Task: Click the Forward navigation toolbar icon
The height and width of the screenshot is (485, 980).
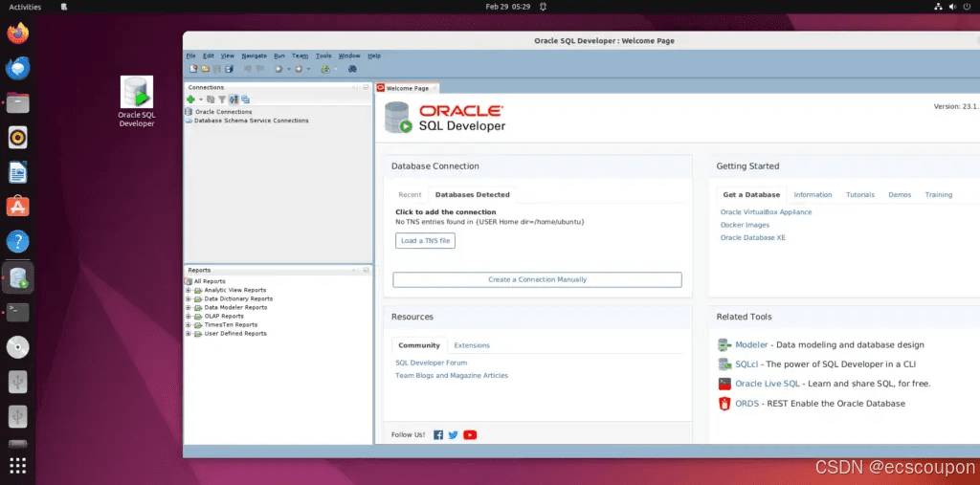Action: click(x=299, y=69)
